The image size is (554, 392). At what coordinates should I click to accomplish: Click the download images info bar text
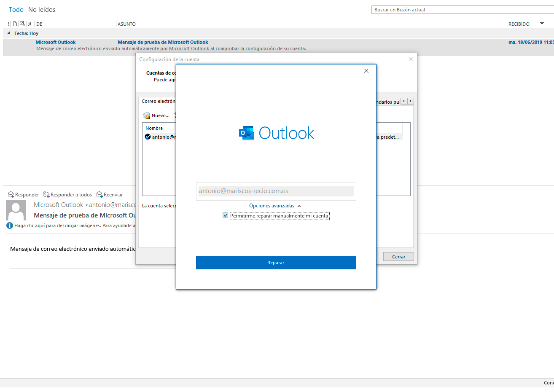tap(75, 226)
